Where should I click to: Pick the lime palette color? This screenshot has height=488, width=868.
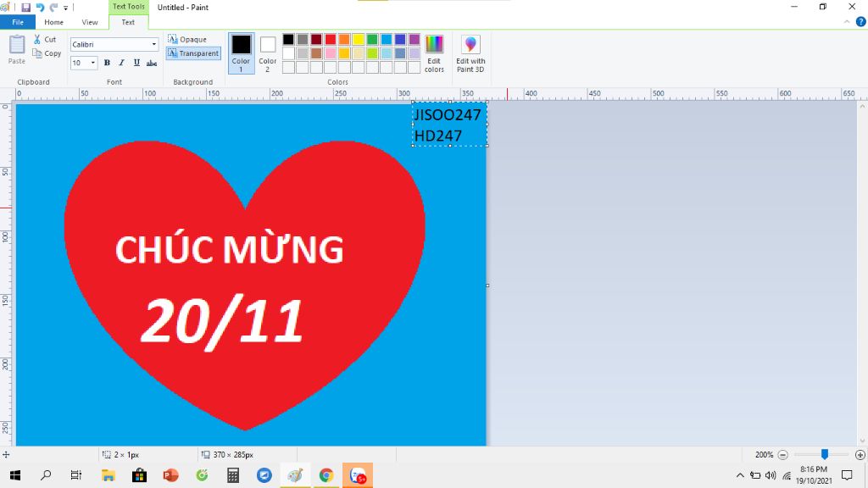coord(372,53)
